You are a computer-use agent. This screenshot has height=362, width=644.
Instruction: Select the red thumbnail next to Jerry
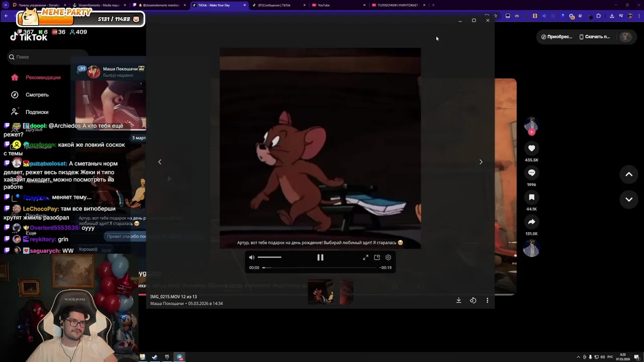click(x=346, y=292)
